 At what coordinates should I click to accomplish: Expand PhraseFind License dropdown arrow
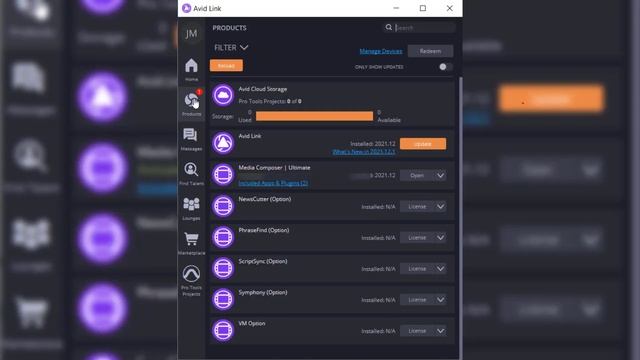tap(440, 238)
